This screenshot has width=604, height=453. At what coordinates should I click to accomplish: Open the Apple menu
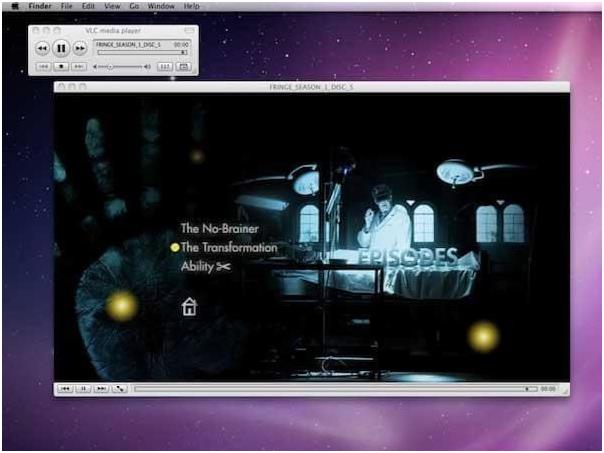(x=13, y=6)
